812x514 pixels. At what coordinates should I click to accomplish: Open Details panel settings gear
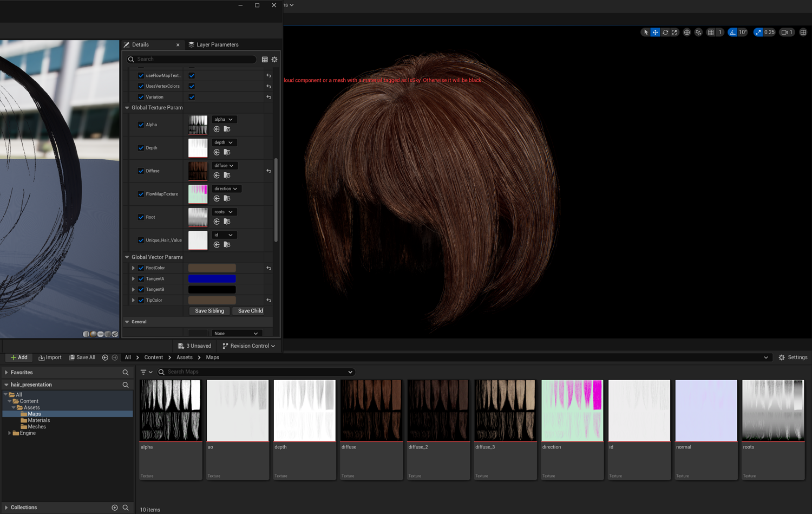pos(274,60)
